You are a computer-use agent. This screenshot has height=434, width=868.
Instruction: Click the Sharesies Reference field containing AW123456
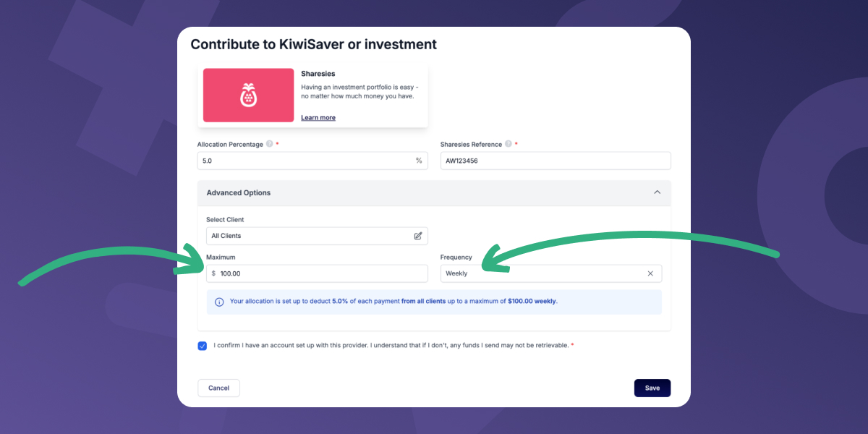click(x=556, y=160)
